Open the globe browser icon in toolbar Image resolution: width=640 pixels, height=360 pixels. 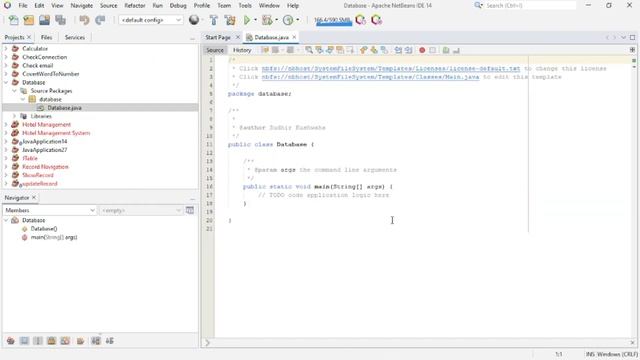point(194,20)
